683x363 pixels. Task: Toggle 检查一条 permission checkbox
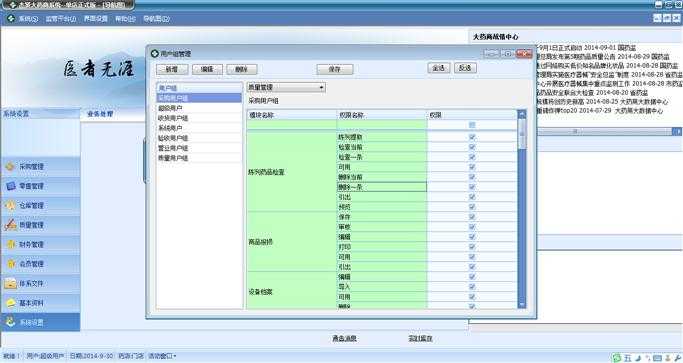click(x=472, y=157)
